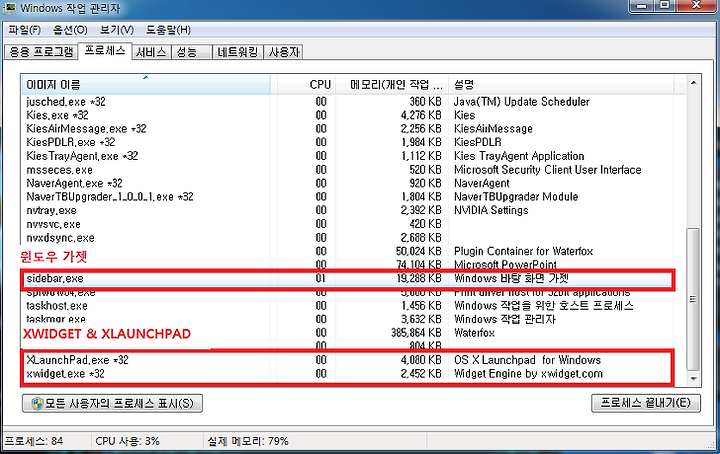Click the Microsoft Security Client User Interface description

547,170
